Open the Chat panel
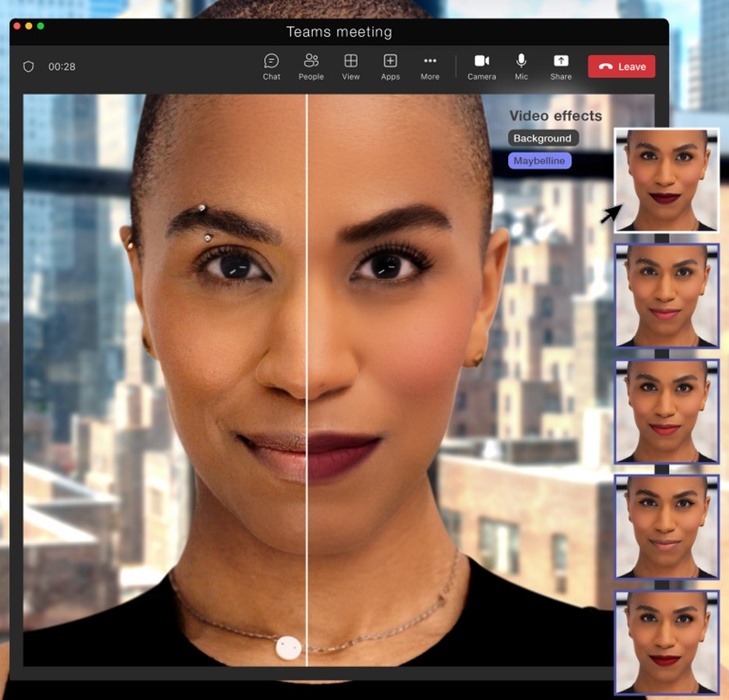Viewport: 729px width, 700px height. (271, 66)
